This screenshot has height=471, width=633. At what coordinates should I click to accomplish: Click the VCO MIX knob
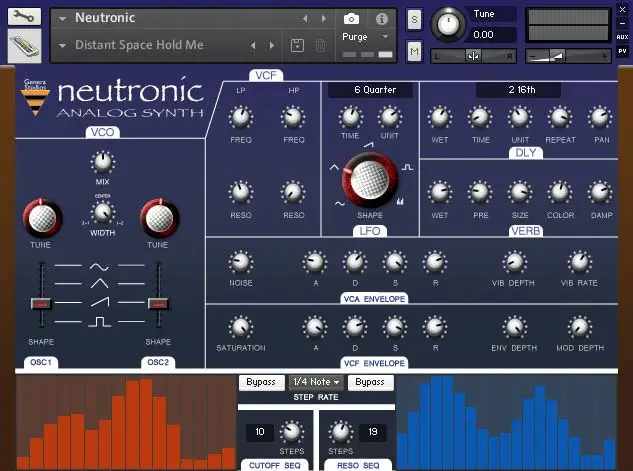(x=103, y=162)
